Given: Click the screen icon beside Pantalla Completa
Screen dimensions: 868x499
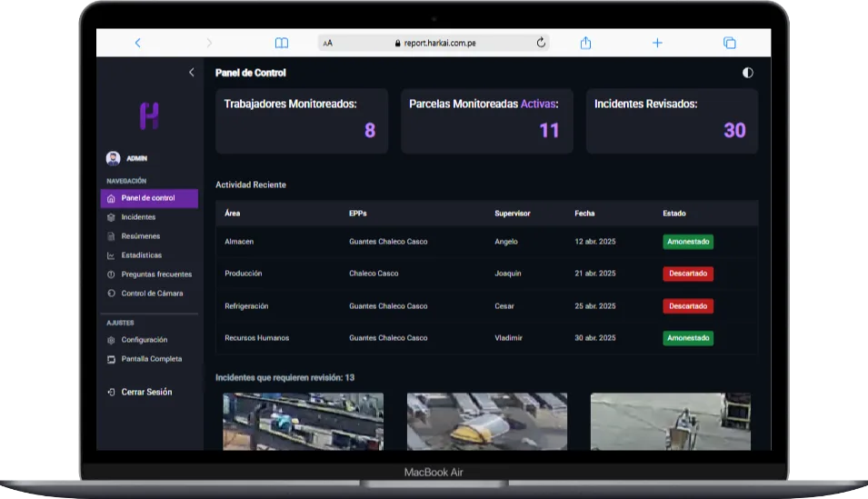Looking at the screenshot, I should point(111,359).
